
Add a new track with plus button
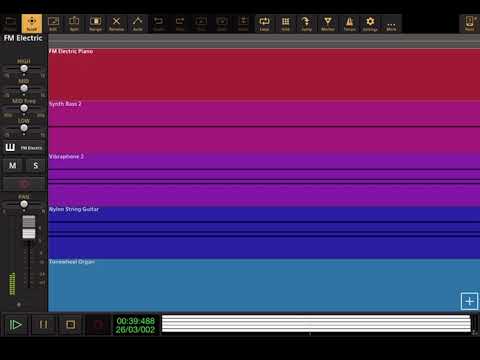click(469, 301)
